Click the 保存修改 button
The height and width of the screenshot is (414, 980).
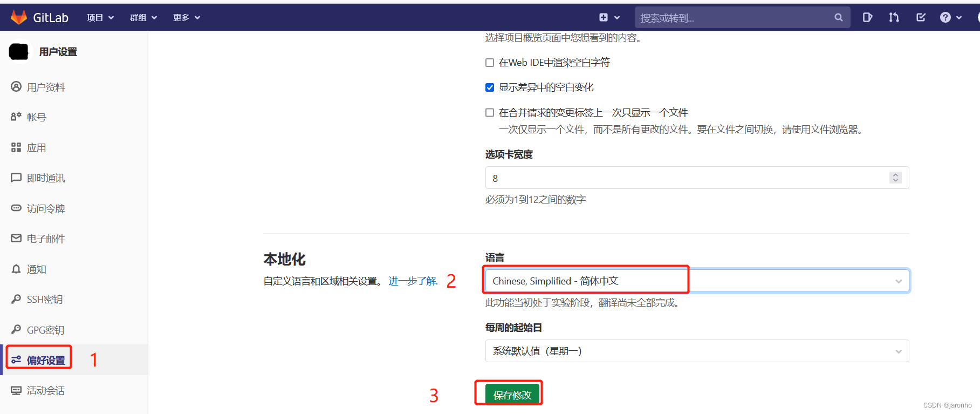coord(512,395)
